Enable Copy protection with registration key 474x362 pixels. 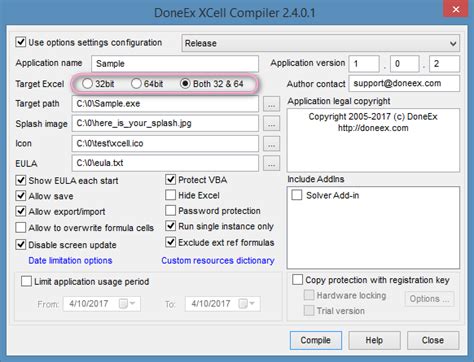[x=297, y=280]
